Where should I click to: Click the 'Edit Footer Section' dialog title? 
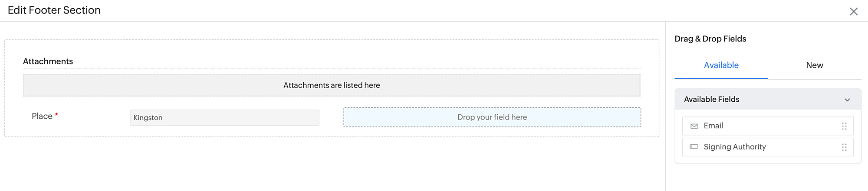54,10
